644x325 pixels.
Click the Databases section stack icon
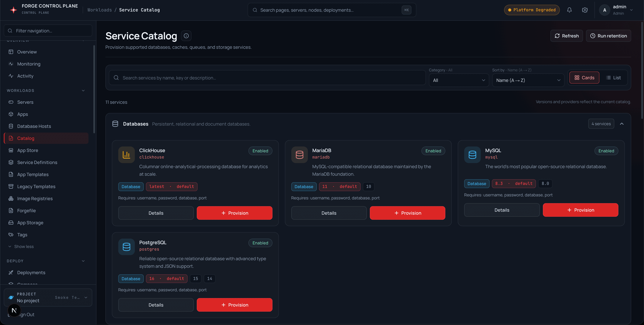tap(115, 124)
